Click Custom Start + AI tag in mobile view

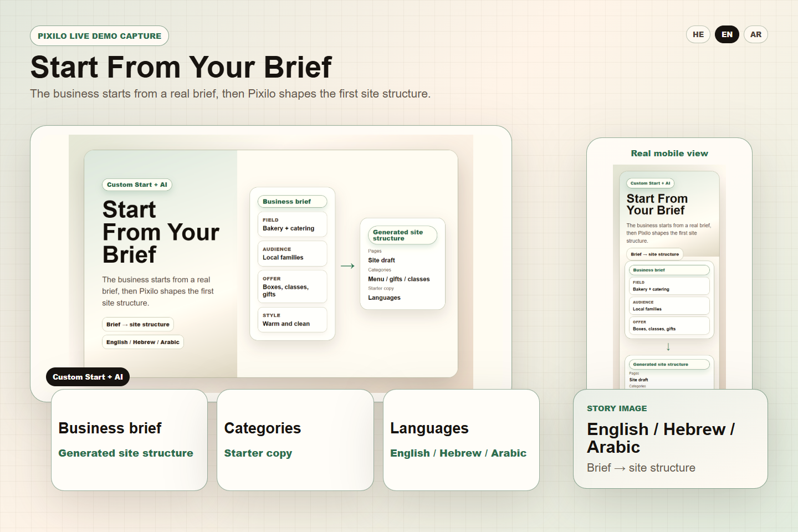[x=651, y=183]
